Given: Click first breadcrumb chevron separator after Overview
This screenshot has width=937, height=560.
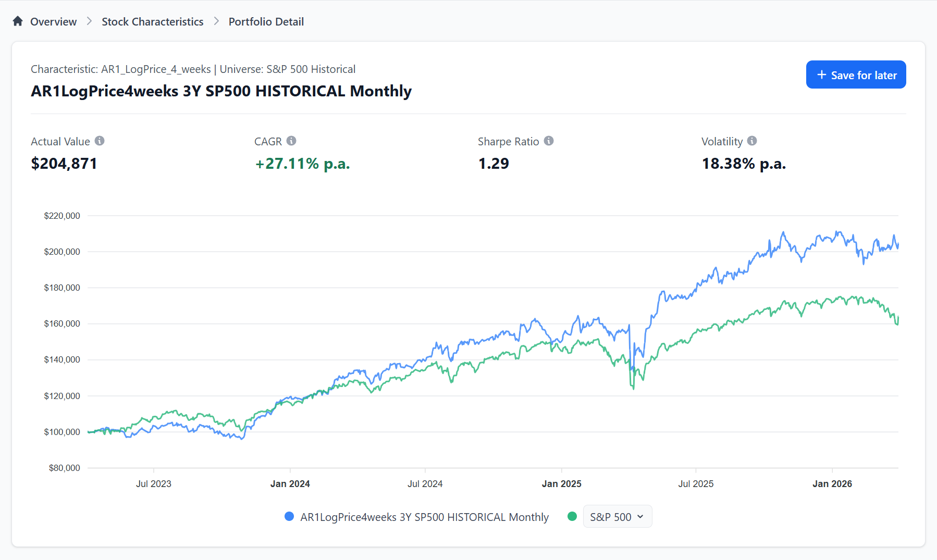Looking at the screenshot, I should (89, 21).
